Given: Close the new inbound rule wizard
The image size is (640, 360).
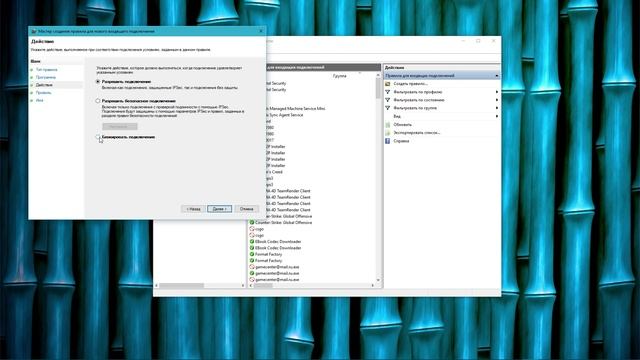Looking at the screenshot, I should coord(261,31).
